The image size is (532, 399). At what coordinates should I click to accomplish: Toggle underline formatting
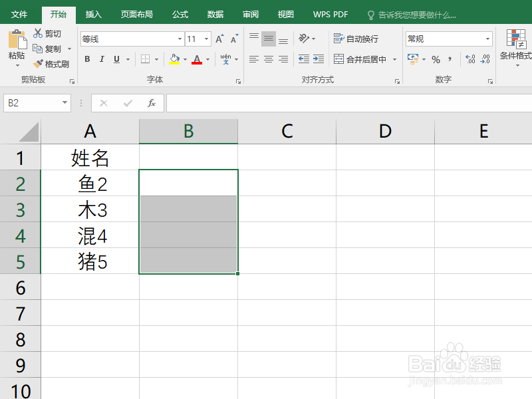pyautogui.click(x=117, y=59)
